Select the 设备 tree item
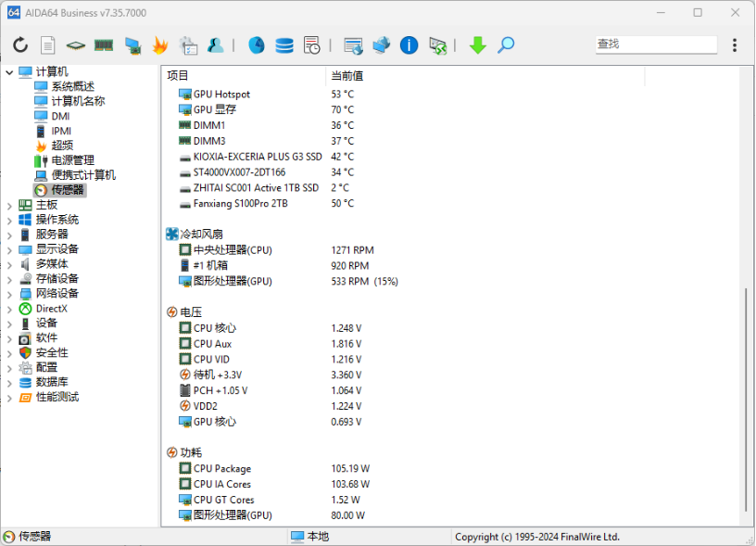Screen dimensions: 756x546 click(46, 323)
